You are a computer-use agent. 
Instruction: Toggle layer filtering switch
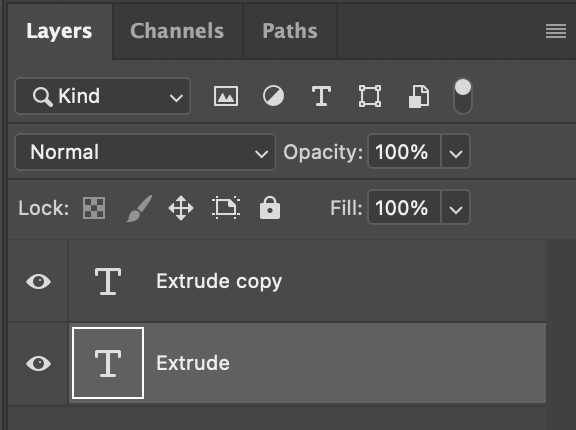463,96
